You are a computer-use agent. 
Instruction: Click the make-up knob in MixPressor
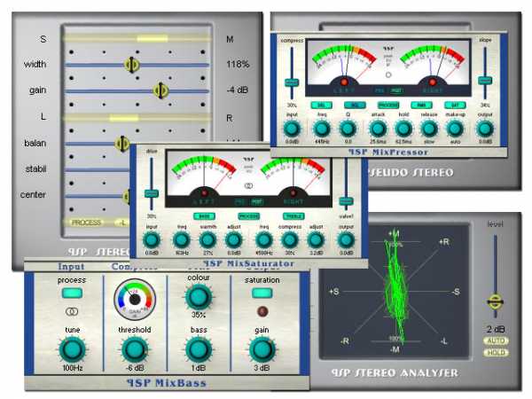click(455, 129)
